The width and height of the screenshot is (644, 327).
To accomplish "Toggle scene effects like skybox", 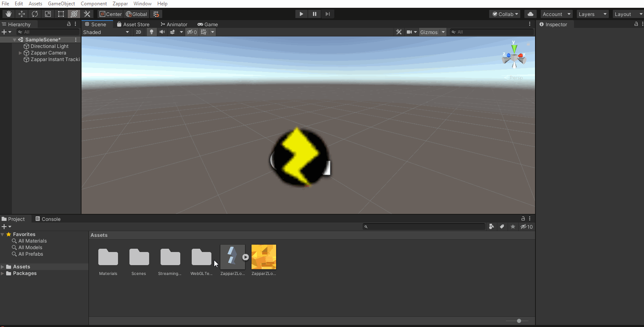I will pos(172,32).
